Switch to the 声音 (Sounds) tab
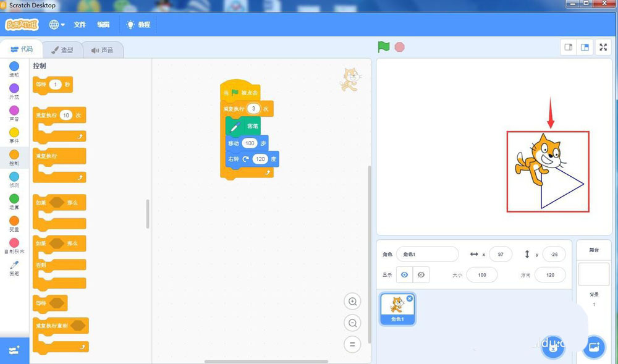The image size is (618, 364). (x=103, y=49)
